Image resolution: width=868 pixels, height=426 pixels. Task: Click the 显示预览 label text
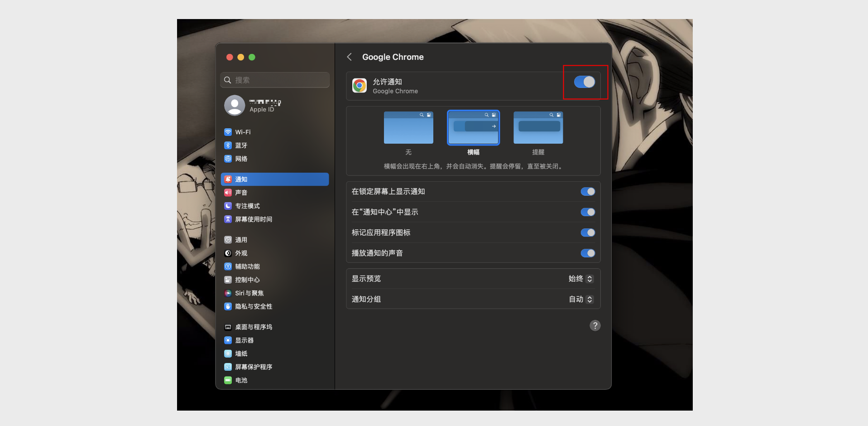coord(366,279)
